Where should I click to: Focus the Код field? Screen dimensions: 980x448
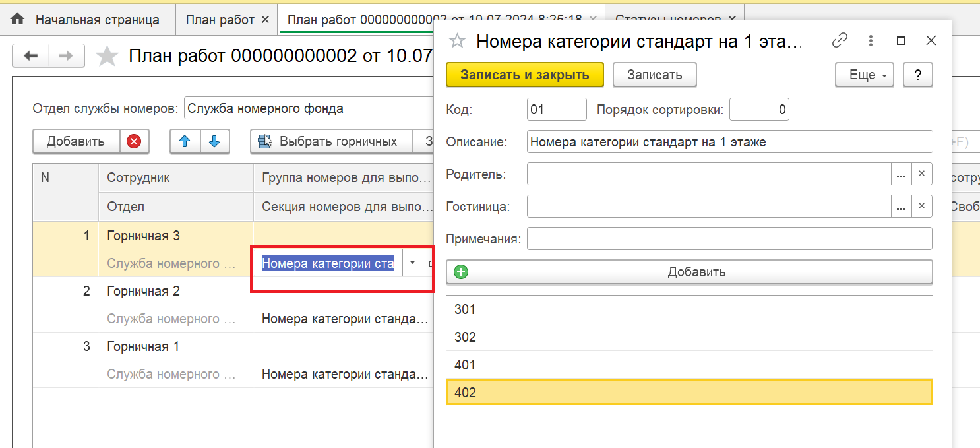(557, 110)
